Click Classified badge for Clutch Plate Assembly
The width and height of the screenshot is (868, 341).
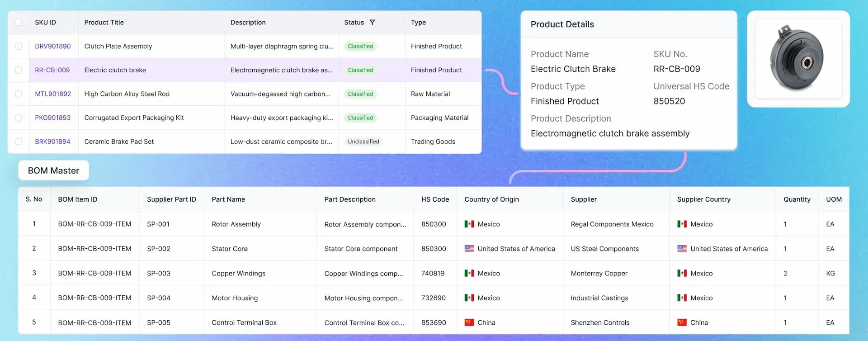pos(360,46)
